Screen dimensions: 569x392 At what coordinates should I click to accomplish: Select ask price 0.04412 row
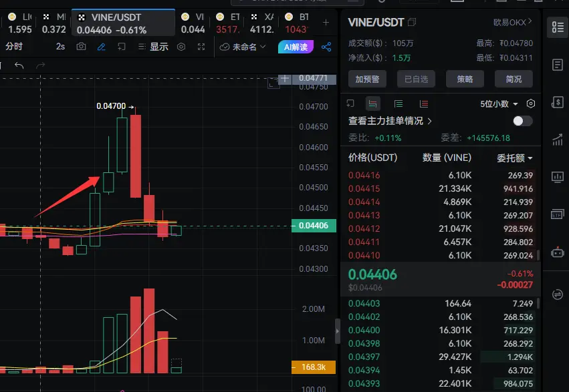441,229
